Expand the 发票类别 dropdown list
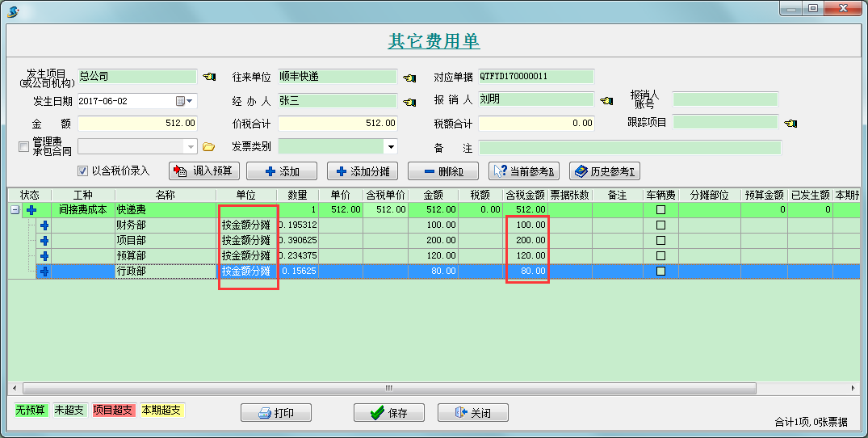868x438 pixels. coord(391,147)
